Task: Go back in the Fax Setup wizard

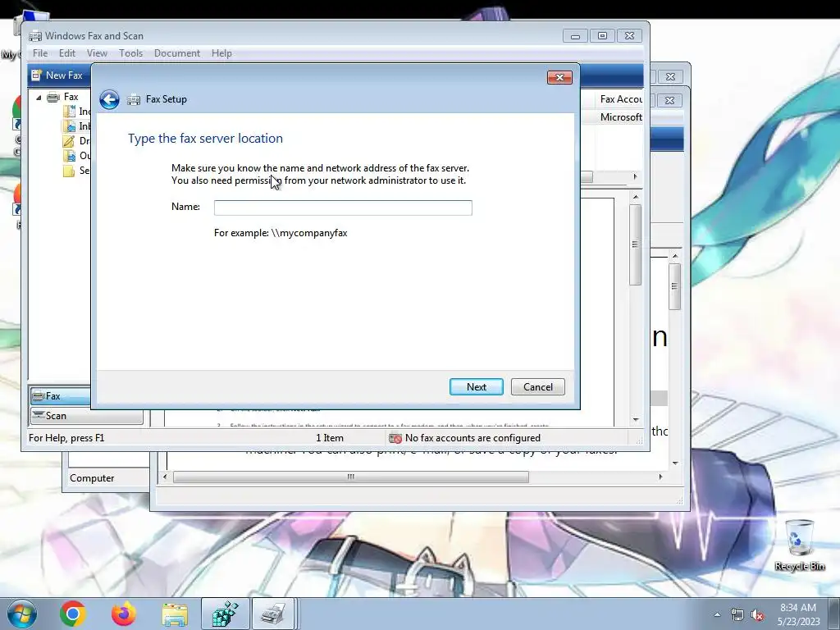Action: pyautogui.click(x=109, y=99)
